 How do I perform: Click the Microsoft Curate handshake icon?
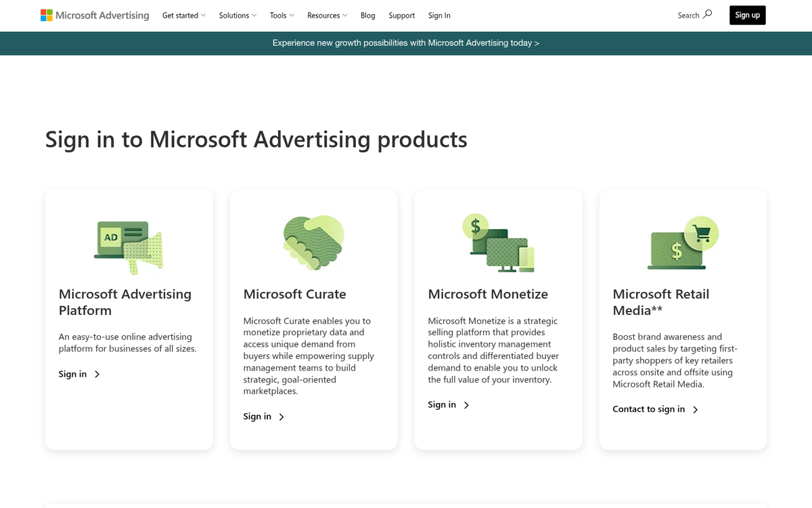(313, 241)
